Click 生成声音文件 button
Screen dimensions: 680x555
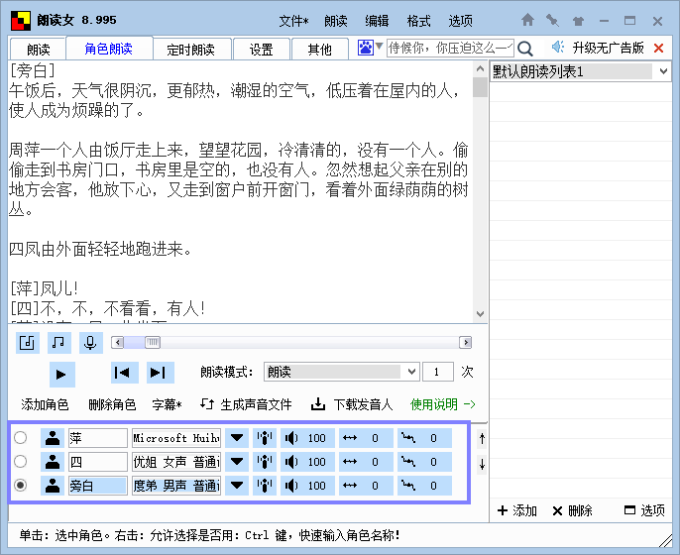[x=246, y=405]
